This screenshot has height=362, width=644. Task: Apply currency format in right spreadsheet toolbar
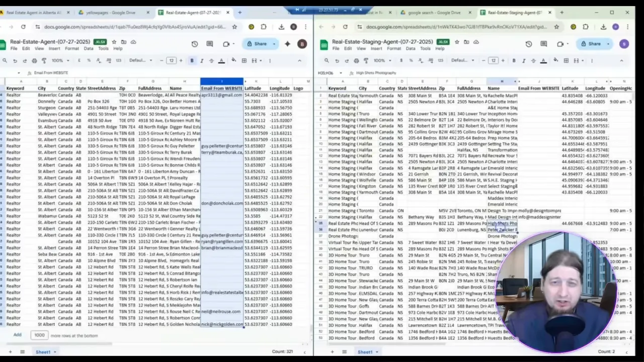coord(401,60)
